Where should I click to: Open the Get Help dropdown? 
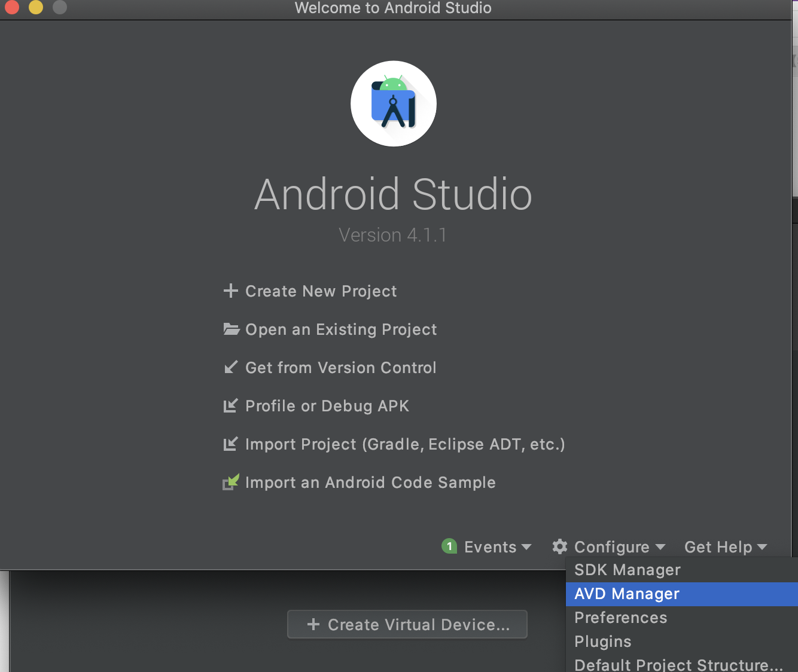tap(726, 546)
